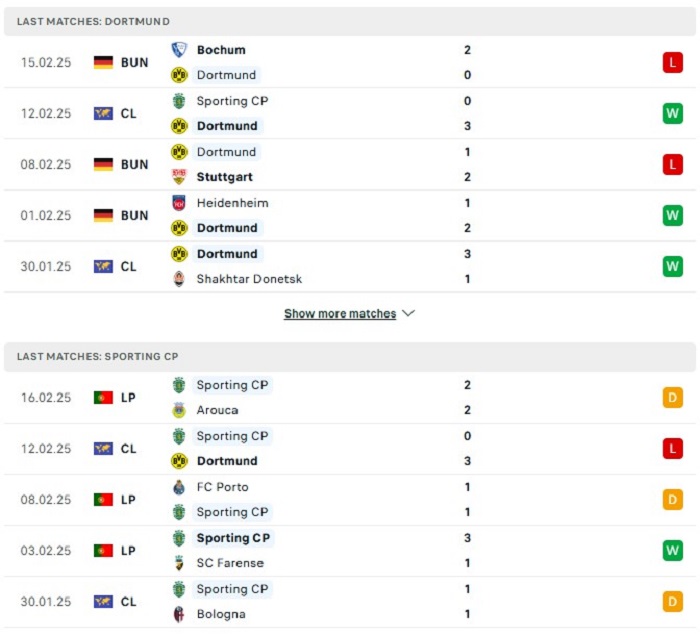Click the Heidenheim club crest icon

179,203
